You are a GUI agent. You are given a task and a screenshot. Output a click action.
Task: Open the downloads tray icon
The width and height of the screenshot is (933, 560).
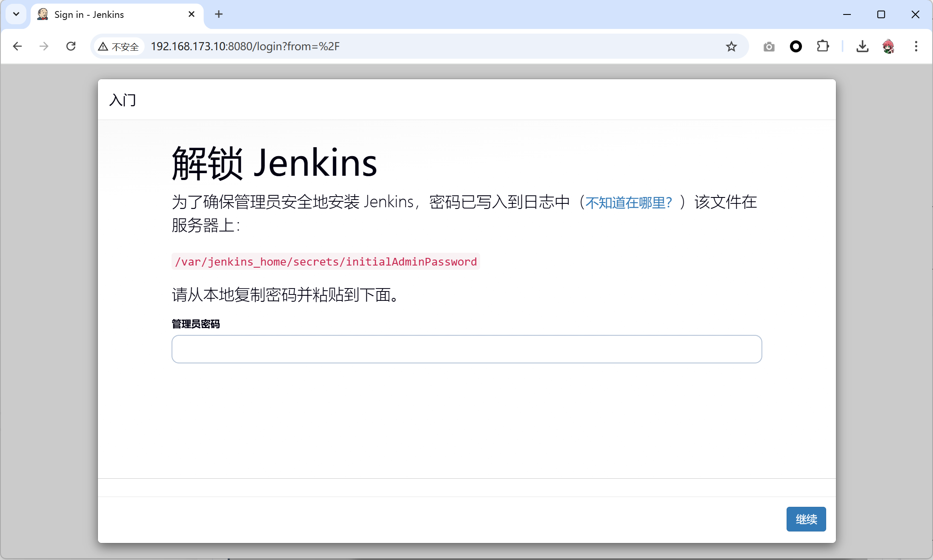(862, 46)
